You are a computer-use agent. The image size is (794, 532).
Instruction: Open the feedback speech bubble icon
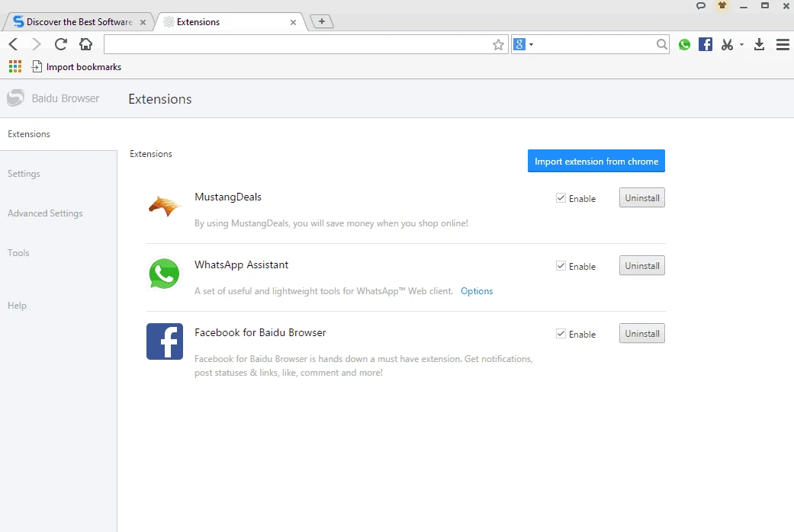pos(701,6)
